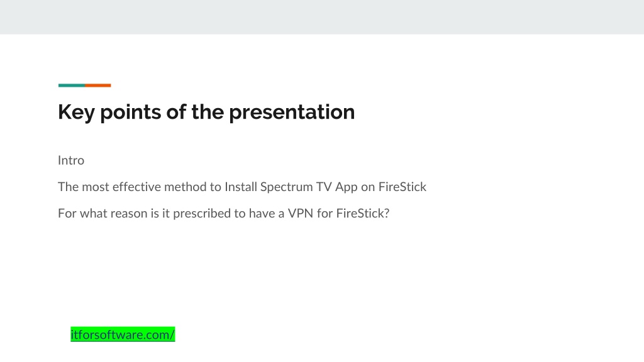Click the word 'points' in the heading
This screenshot has height=362, width=644.
[130, 112]
